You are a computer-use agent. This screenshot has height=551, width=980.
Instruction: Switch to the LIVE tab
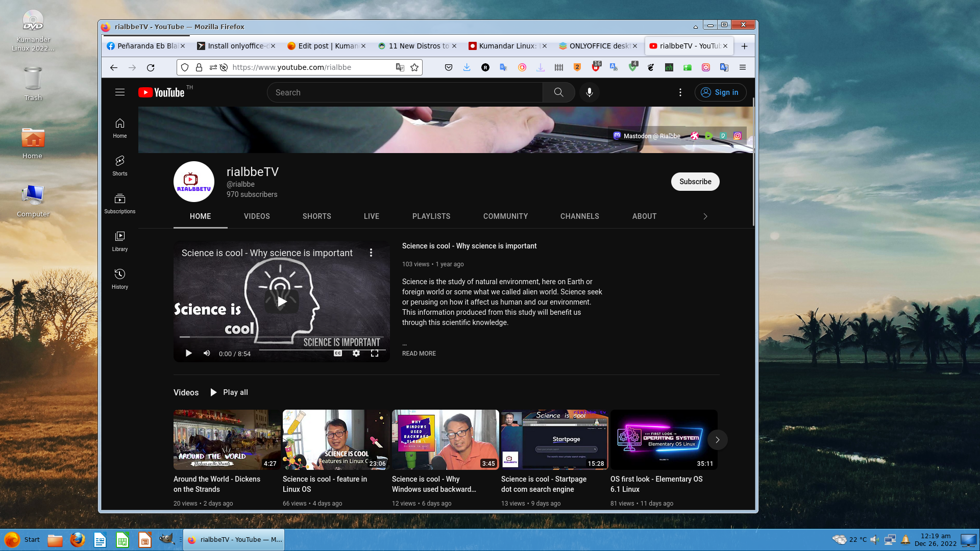tap(372, 216)
